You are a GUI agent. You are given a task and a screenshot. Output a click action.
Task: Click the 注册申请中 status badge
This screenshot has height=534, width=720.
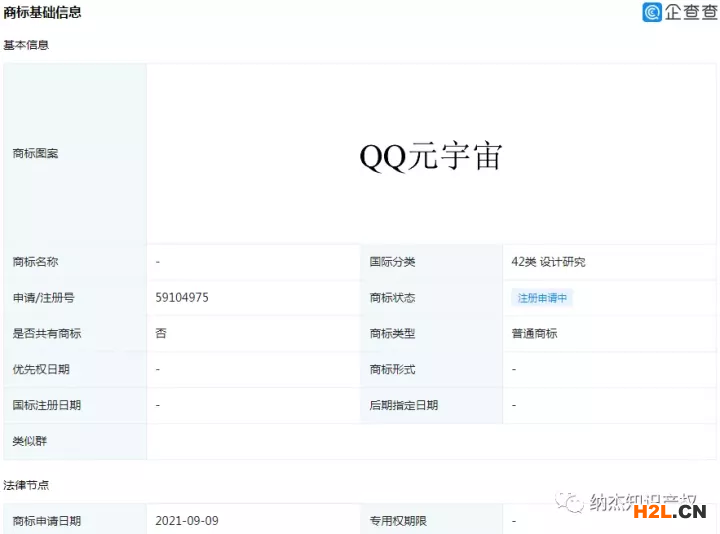(541, 298)
